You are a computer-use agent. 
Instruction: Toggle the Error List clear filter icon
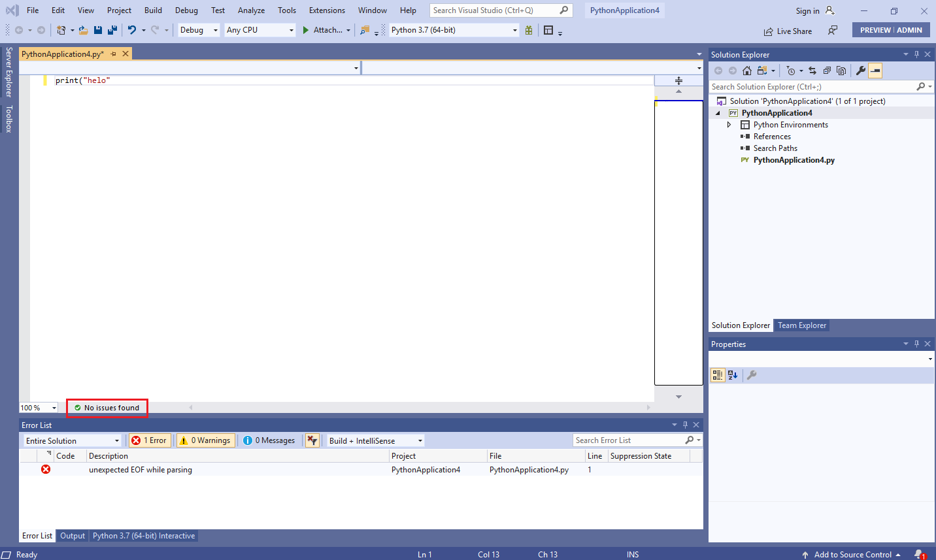click(312, 440)
